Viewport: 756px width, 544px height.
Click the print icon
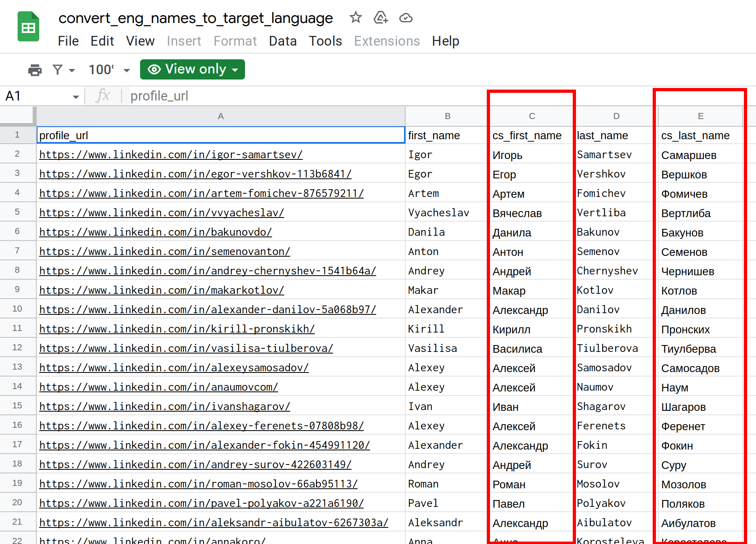35,70
